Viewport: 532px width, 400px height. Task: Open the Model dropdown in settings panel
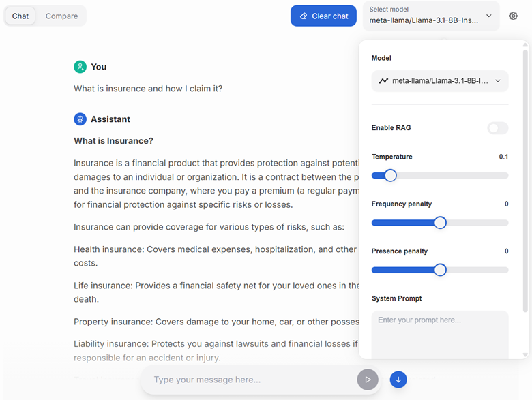pos(440,81)
